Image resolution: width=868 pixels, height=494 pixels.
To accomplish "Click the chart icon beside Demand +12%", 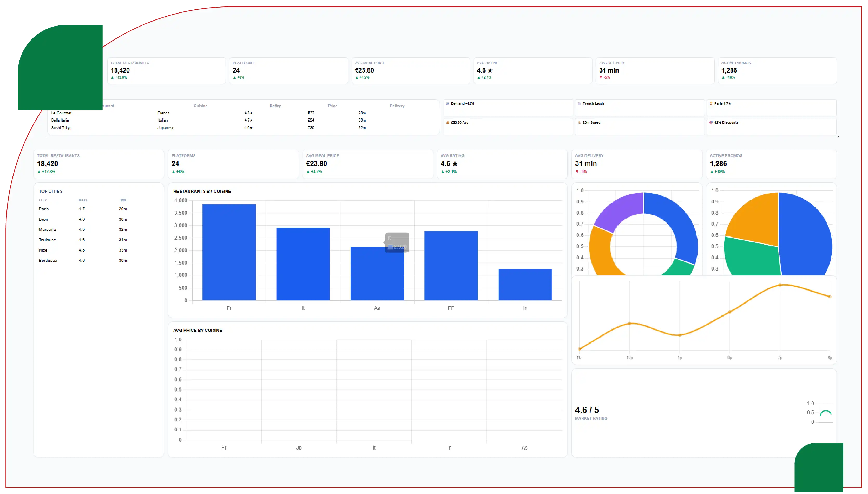I will (x=448, y=103).
